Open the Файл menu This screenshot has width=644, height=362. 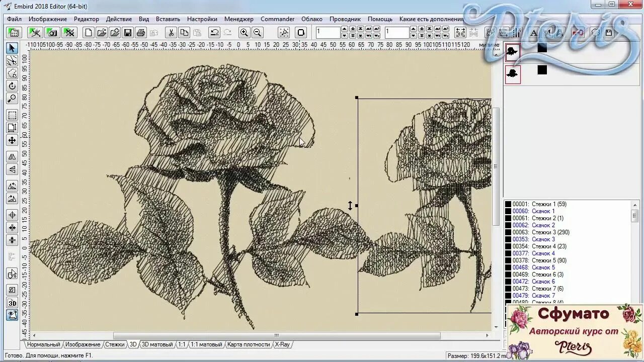point(14,19)
